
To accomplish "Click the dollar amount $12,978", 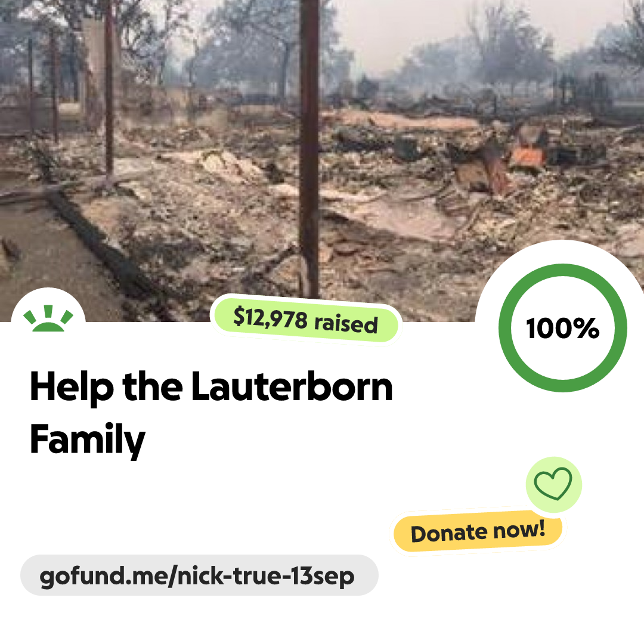I will (270, 318).
